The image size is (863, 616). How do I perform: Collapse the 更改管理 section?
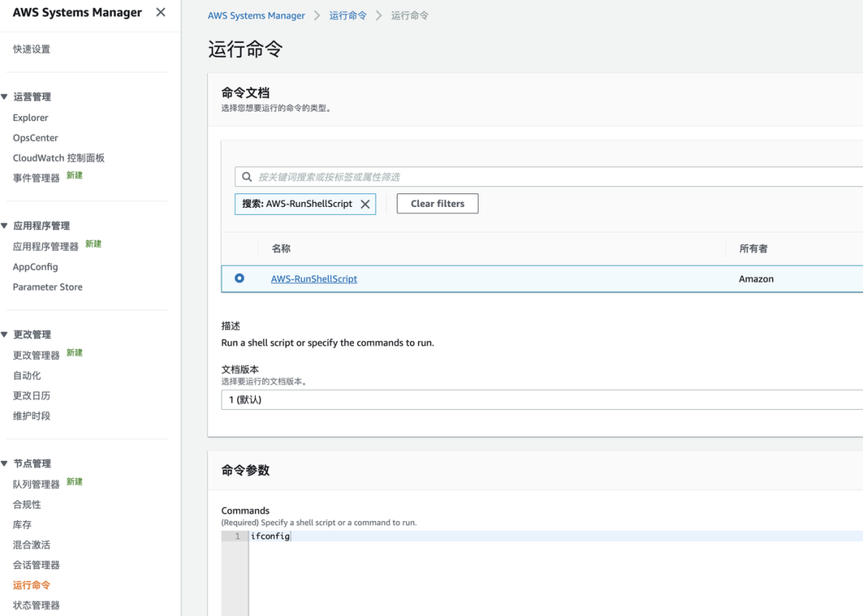pos(5,335)
